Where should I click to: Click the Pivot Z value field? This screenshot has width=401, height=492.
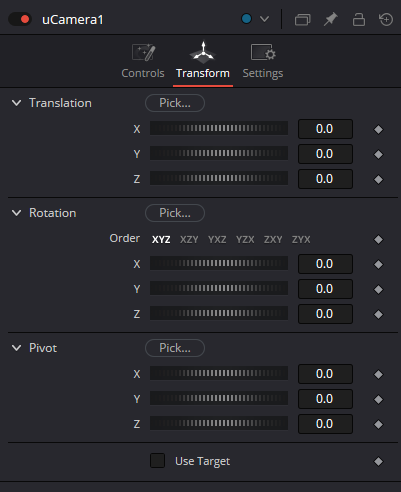[x=325, y=424]
